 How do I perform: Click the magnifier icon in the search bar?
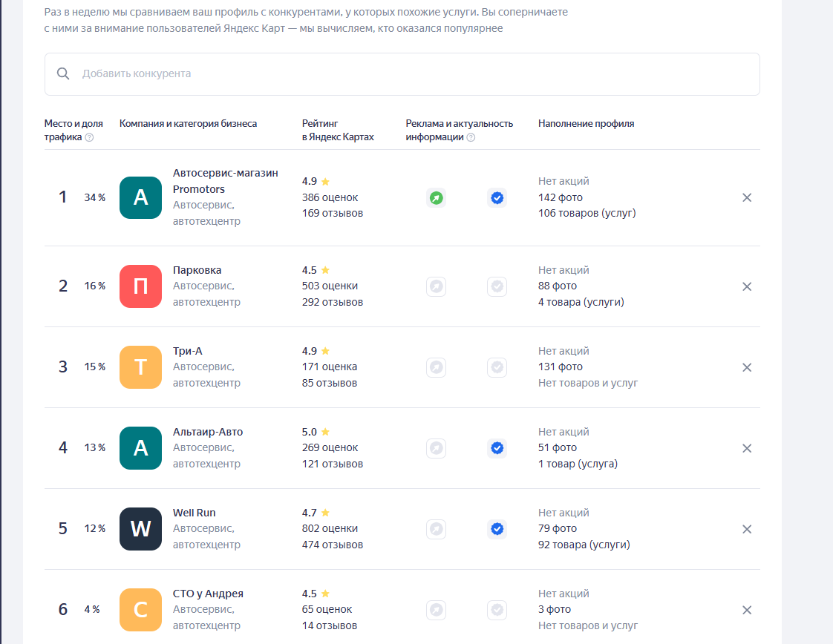point(63,73)
